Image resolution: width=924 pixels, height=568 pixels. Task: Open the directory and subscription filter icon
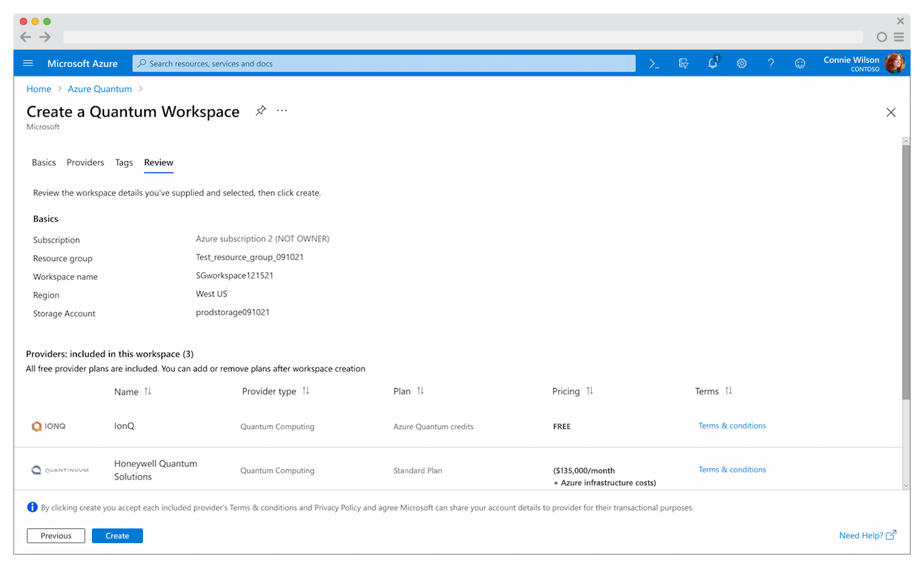684,64
